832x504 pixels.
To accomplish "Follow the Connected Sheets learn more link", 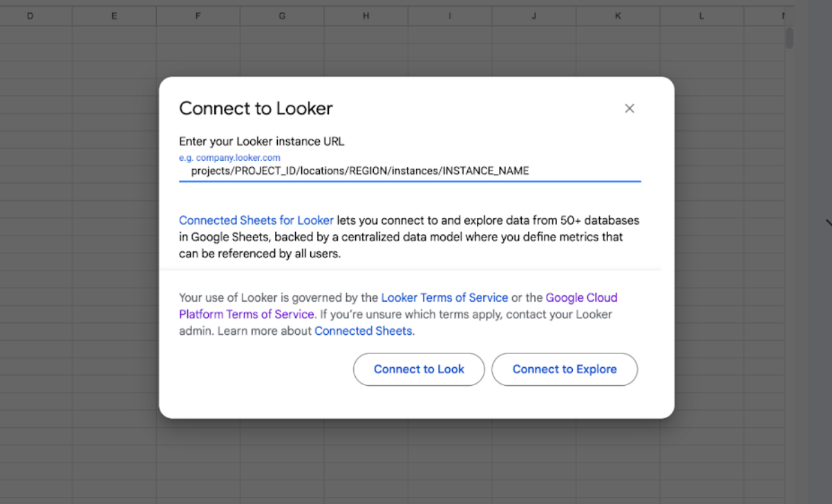I will pos(363,331).
